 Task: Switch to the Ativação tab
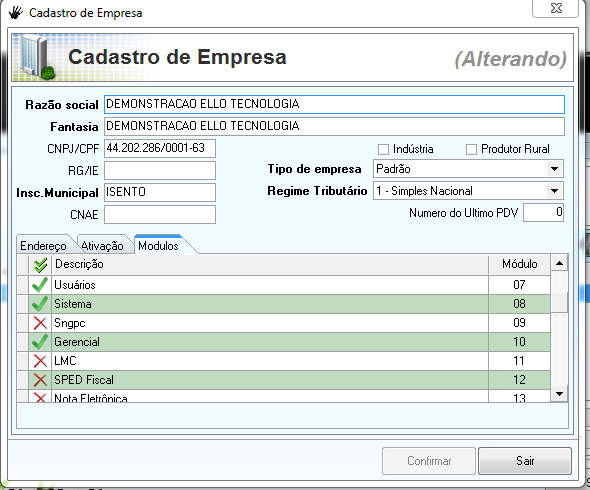coord(102,246)
